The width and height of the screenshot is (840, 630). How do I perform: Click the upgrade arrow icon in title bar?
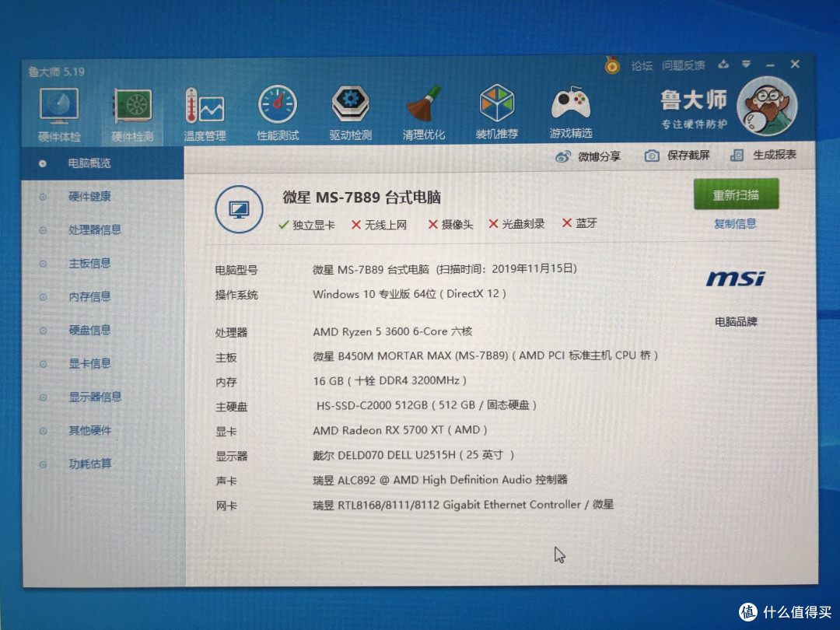click(723, 65)
